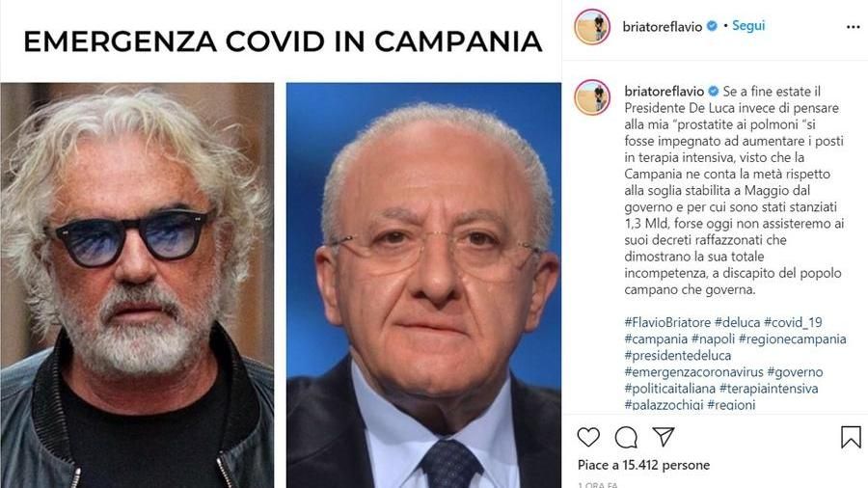The width and height of the screenshot is (868, 488).
Task: Open comments with the speech bubble icon
Action: [626, 438]
